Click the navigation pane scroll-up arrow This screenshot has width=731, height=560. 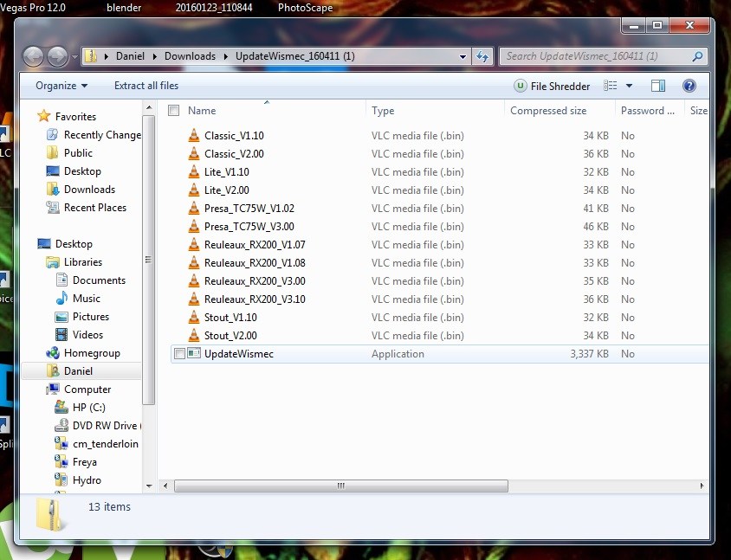(x=149, y=108)
